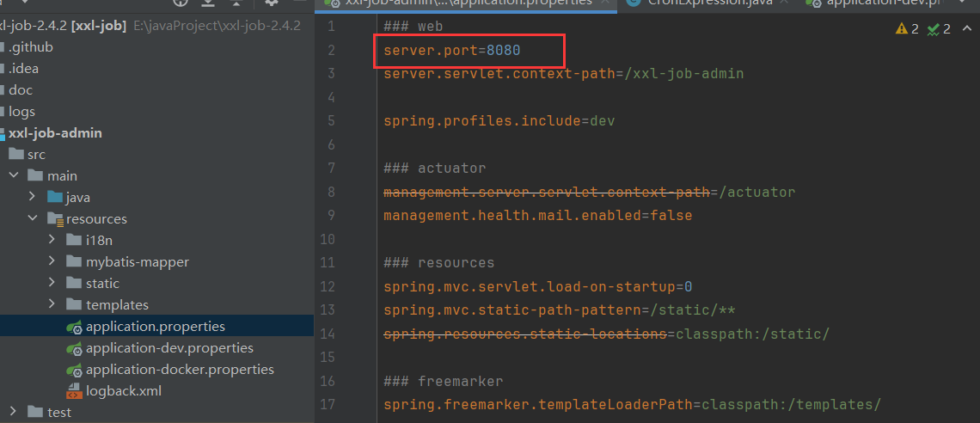Click the yellow warning triangle inspection icon
This screenshot has height=423, width=980.
click(902, 28)
